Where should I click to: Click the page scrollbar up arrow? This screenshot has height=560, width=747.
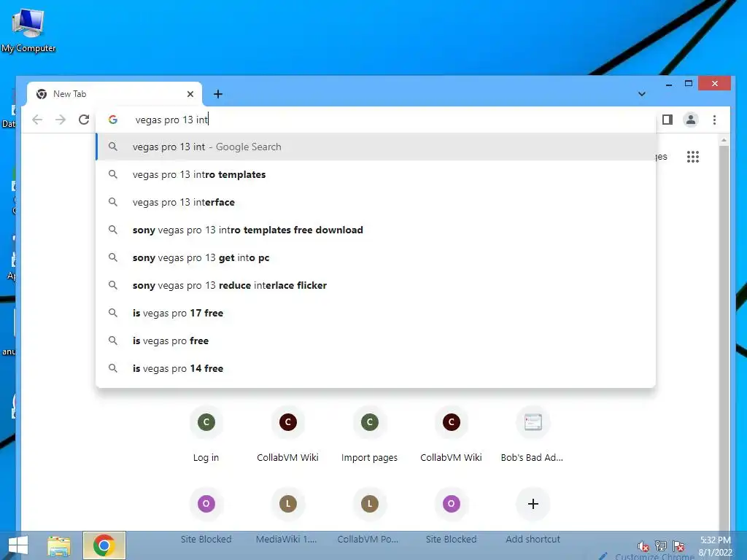(724, 140)
